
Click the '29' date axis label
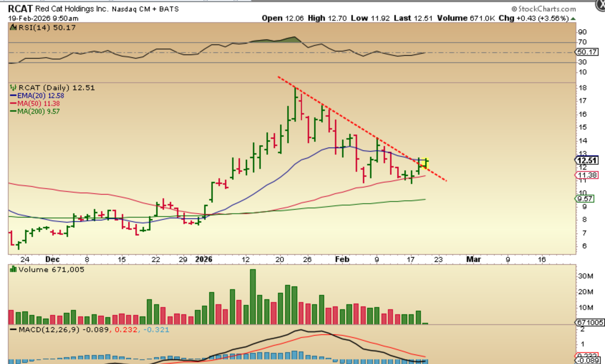183,259
